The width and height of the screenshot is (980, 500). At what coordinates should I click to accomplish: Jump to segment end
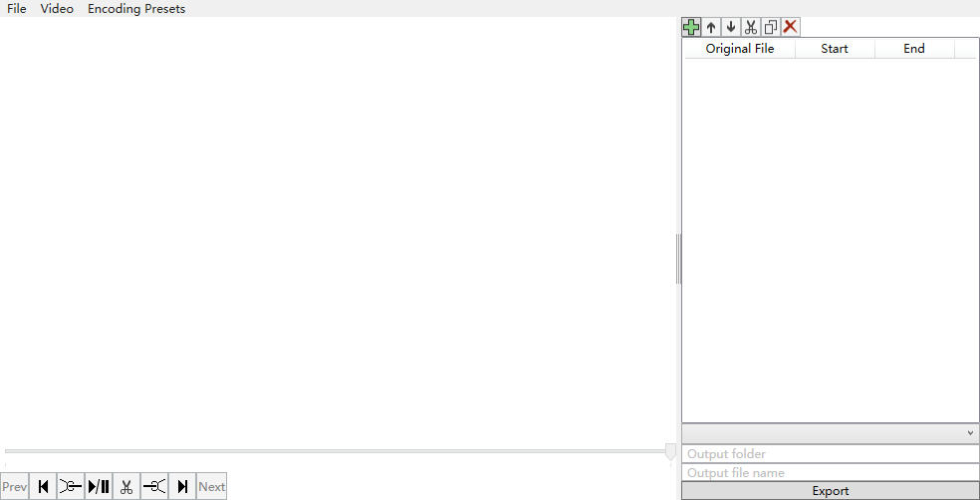(182, 486)
